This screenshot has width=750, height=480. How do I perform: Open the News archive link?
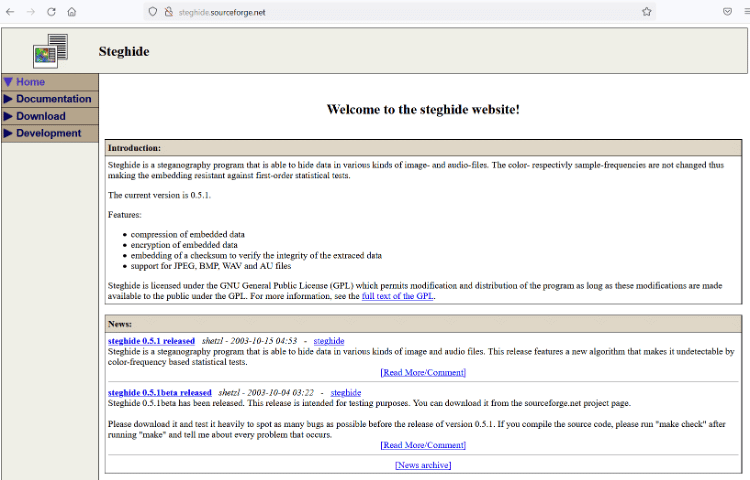tap(423, 465)
